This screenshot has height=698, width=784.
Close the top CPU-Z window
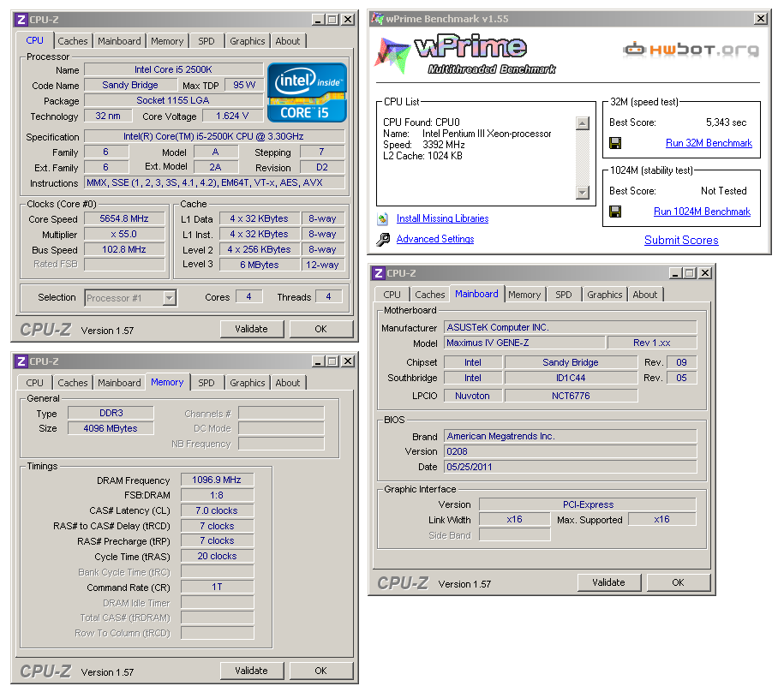pos(348,20)
